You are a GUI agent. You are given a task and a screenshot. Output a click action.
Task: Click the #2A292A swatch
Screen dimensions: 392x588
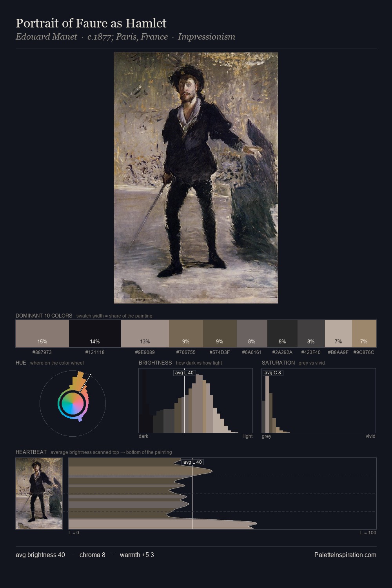[x=282, y=334]
